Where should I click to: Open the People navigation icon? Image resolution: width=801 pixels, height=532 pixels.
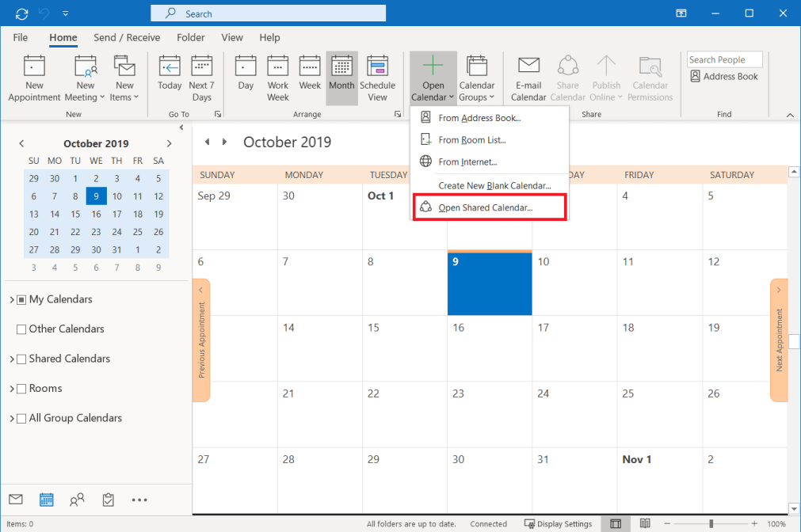(x=77, y=500)
